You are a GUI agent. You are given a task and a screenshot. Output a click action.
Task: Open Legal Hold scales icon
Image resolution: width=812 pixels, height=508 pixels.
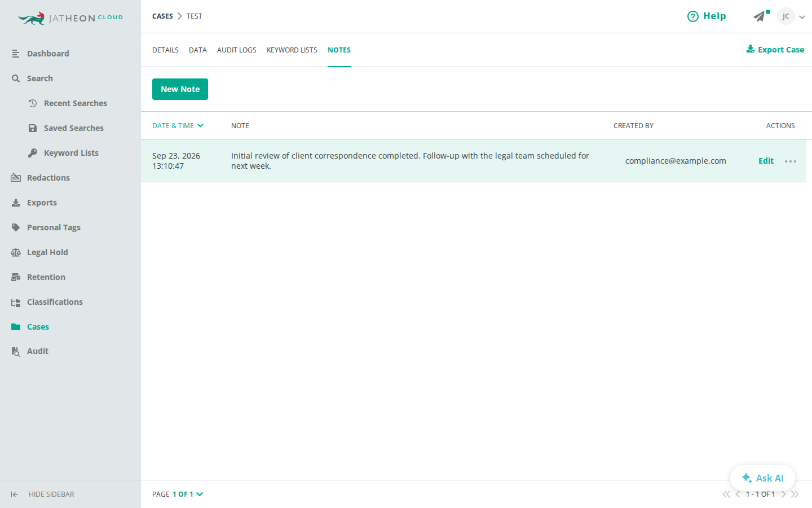[x=16, y=252]
